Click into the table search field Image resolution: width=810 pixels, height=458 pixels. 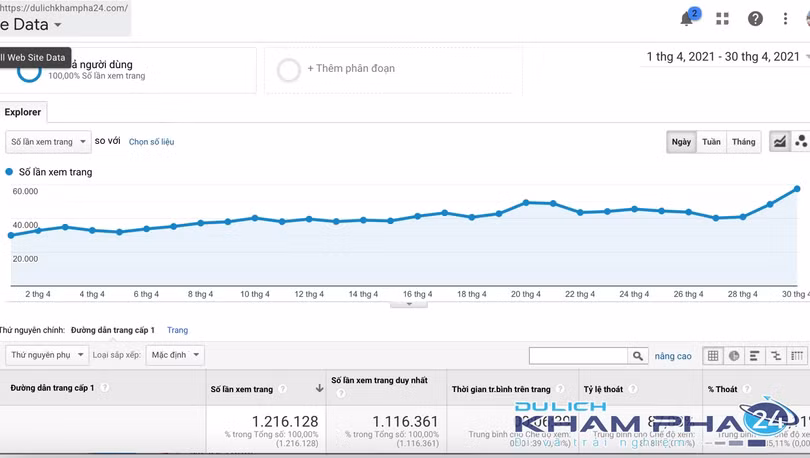tap(578, 356)
